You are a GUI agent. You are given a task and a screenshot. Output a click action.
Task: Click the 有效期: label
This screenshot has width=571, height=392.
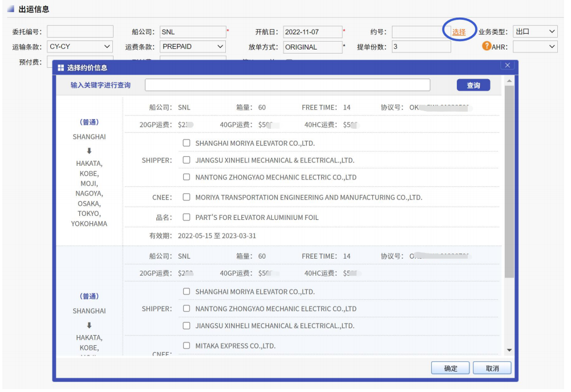coord(161,236)
